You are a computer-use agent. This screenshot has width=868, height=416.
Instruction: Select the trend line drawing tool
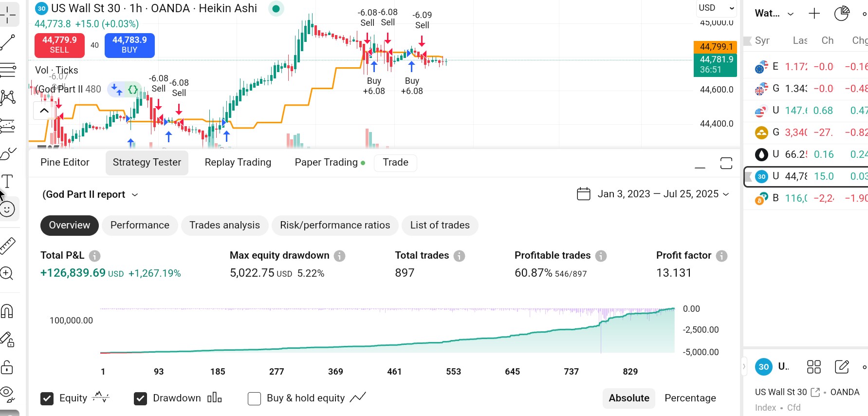(7, 41)
